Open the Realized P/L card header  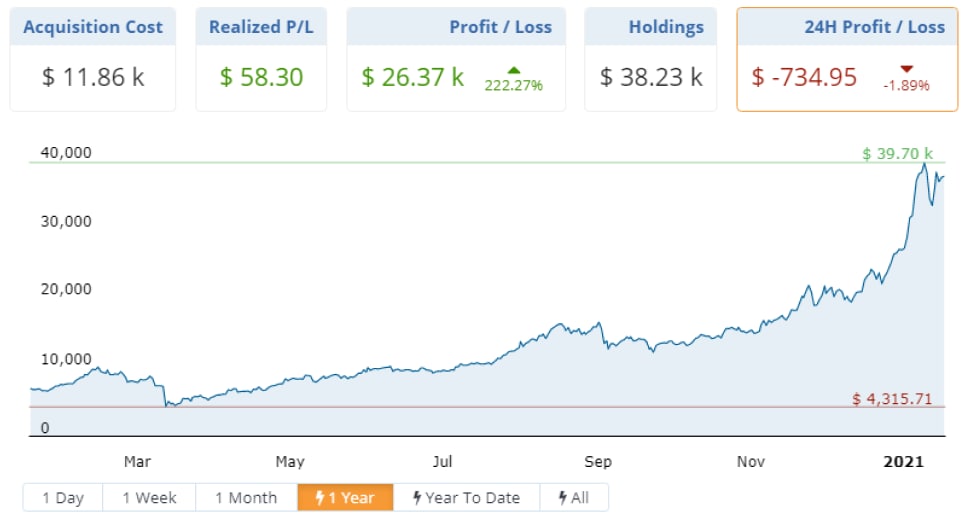coord(261,27)
